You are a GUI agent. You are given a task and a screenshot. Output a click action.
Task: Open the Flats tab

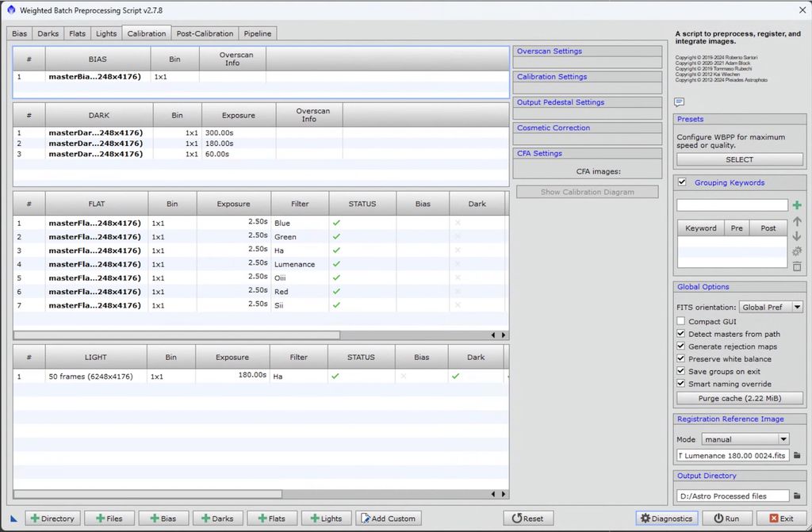pos(77,33)
